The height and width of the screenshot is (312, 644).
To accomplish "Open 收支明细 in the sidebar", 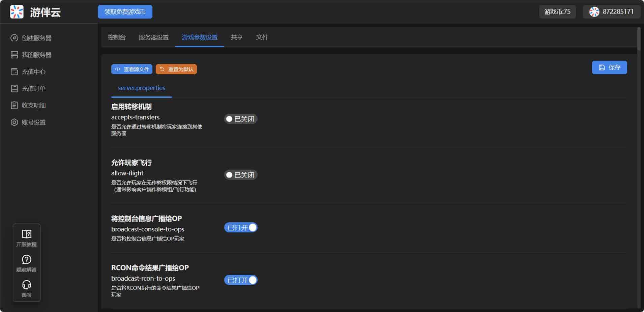I will tap(33, 106).
